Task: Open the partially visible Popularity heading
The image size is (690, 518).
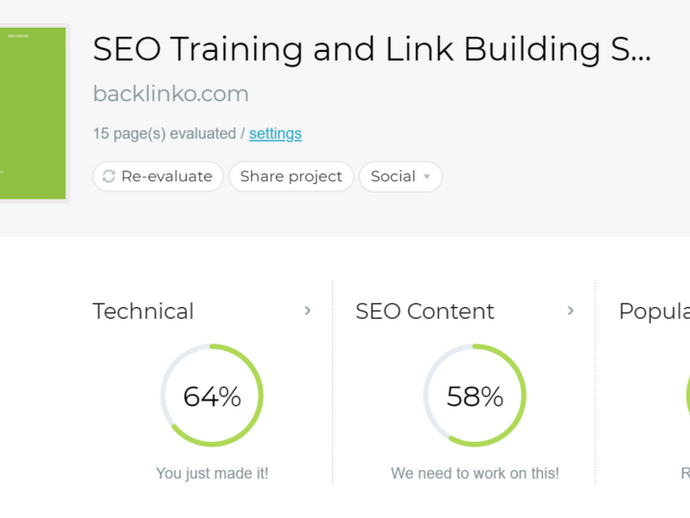Action: 654,312
